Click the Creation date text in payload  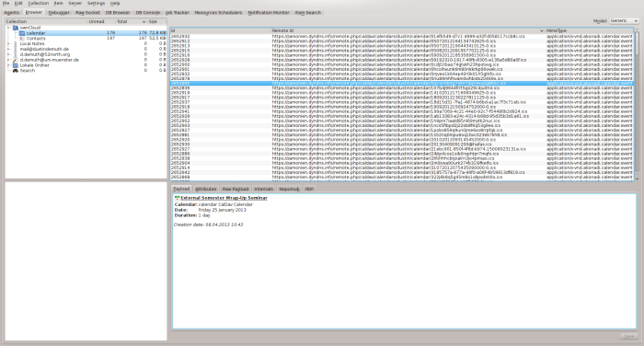pyautogui.click(x=208, y=225)
